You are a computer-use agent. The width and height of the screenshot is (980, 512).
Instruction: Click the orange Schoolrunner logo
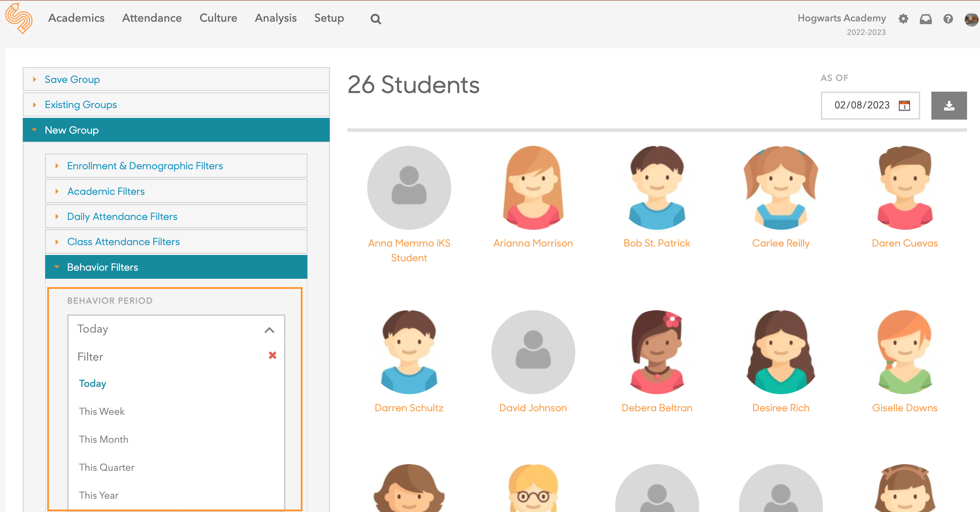point(19,18)
